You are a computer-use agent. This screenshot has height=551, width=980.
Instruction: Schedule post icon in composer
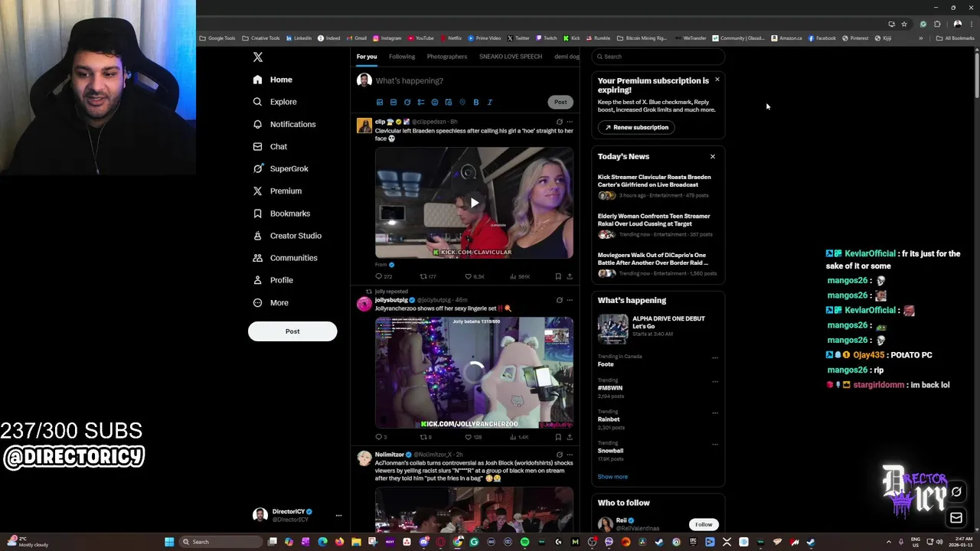pyautogui.click(x=449, y=102)
